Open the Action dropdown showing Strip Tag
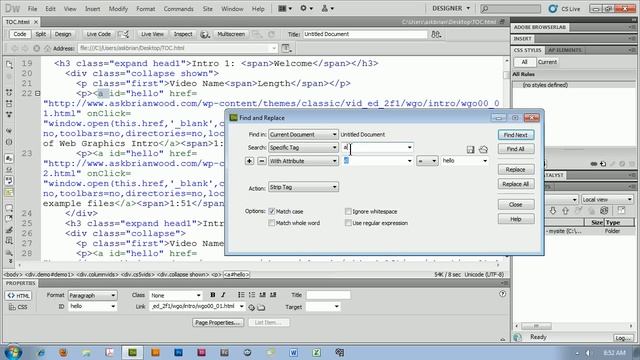The height and width of the screenshot is (360, 640). (x=303, y=187)
